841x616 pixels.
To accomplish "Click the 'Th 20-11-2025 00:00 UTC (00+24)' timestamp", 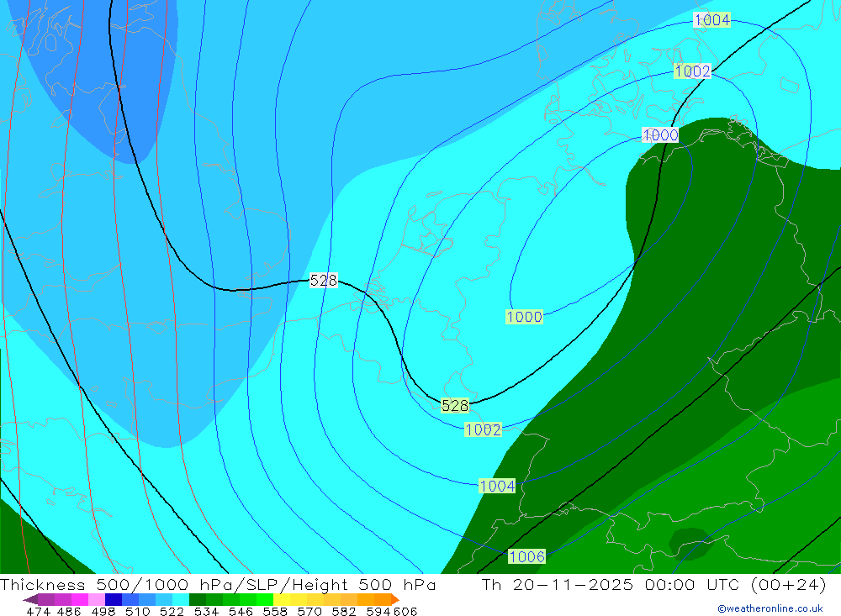I will [653, 584].
